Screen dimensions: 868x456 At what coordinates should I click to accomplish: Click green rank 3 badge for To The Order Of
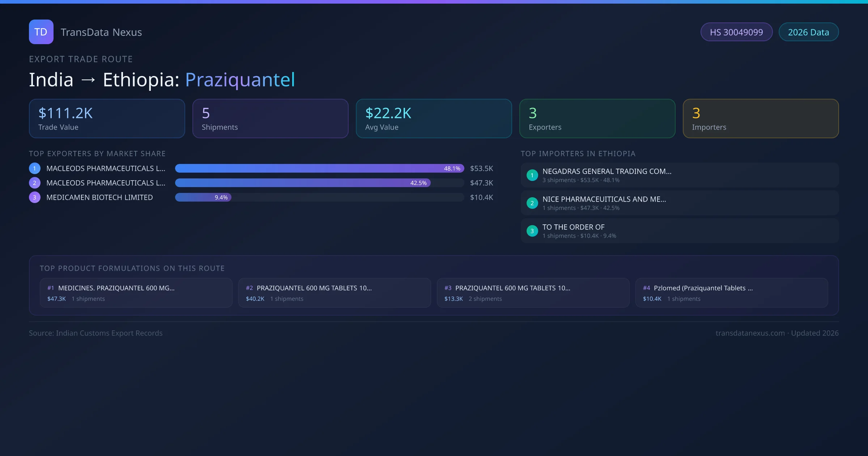[x=532, y=231]
